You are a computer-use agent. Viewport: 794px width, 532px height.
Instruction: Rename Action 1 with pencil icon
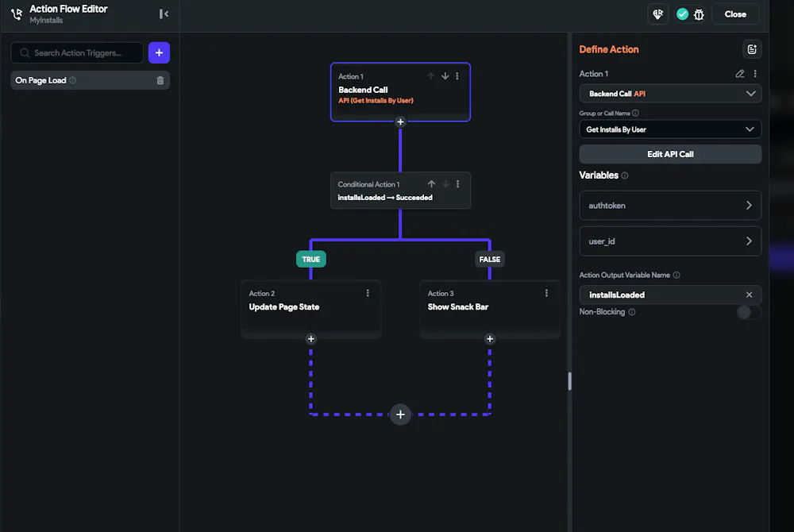click(x=740, y=74)
